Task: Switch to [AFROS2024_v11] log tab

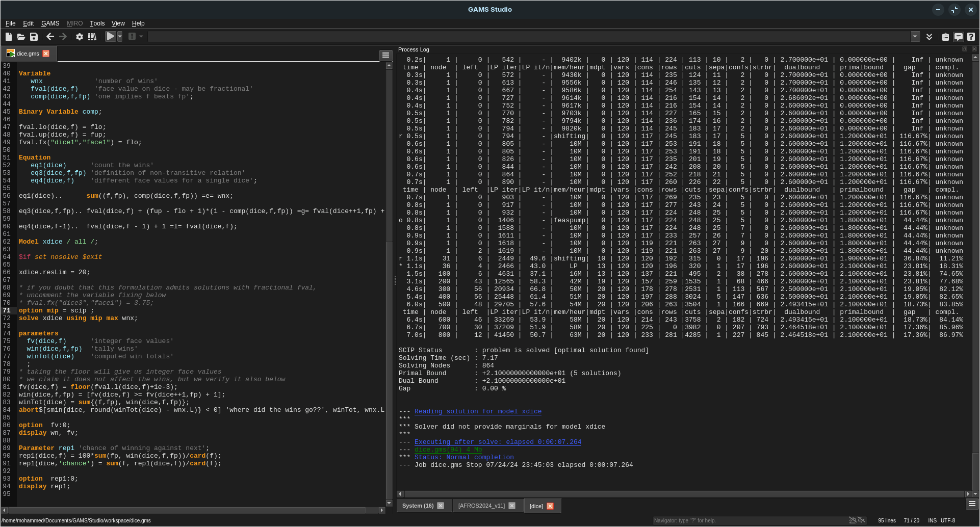Action: (481, 506)
